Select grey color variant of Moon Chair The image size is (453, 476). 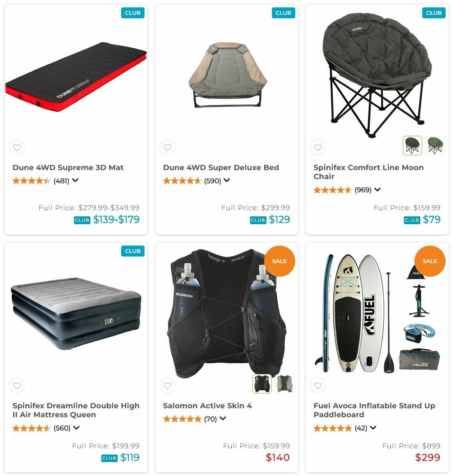(x=412, y=146)
